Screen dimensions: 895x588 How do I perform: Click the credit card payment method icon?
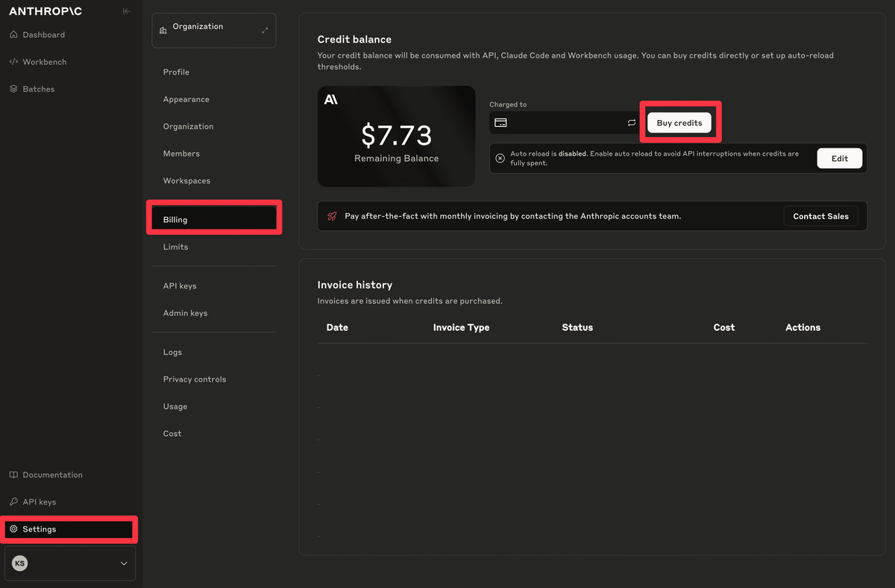[x=500, y=122]
